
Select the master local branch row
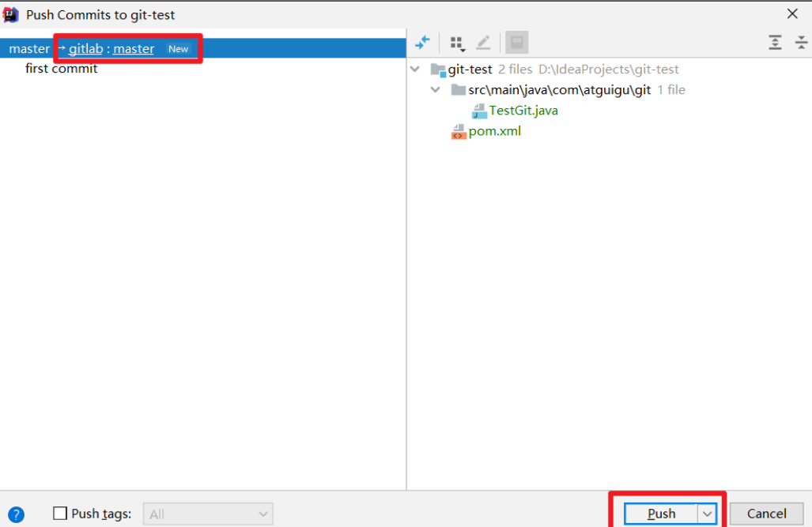click(203, 48)
